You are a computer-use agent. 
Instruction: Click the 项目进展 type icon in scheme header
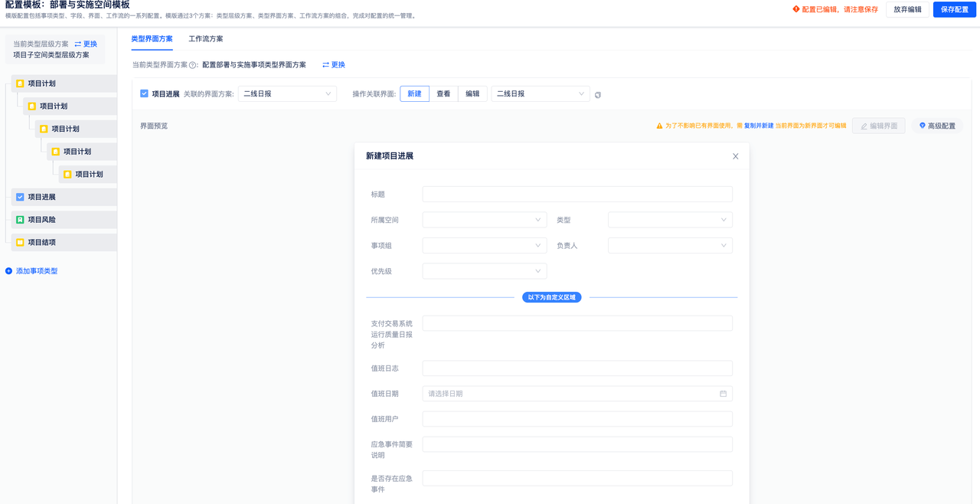coord(144,93)
